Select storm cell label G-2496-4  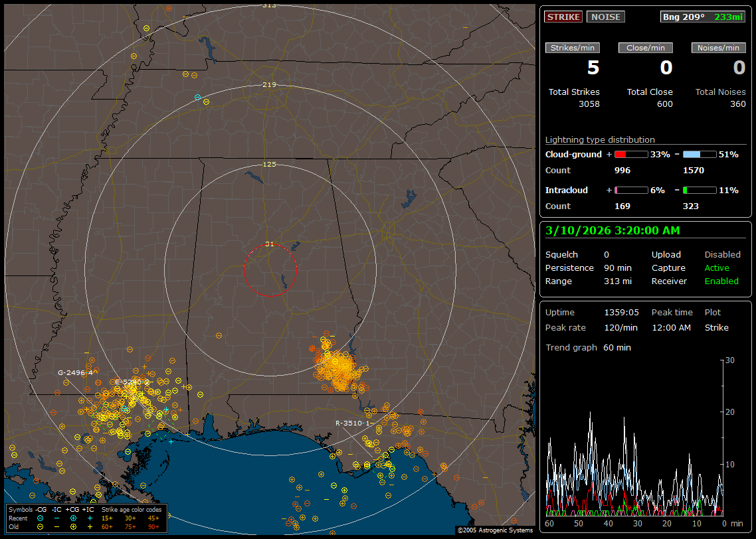(x=76, y=372)
